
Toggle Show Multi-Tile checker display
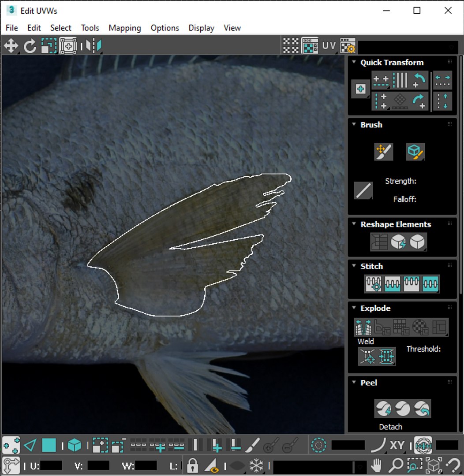coord(291,46)
